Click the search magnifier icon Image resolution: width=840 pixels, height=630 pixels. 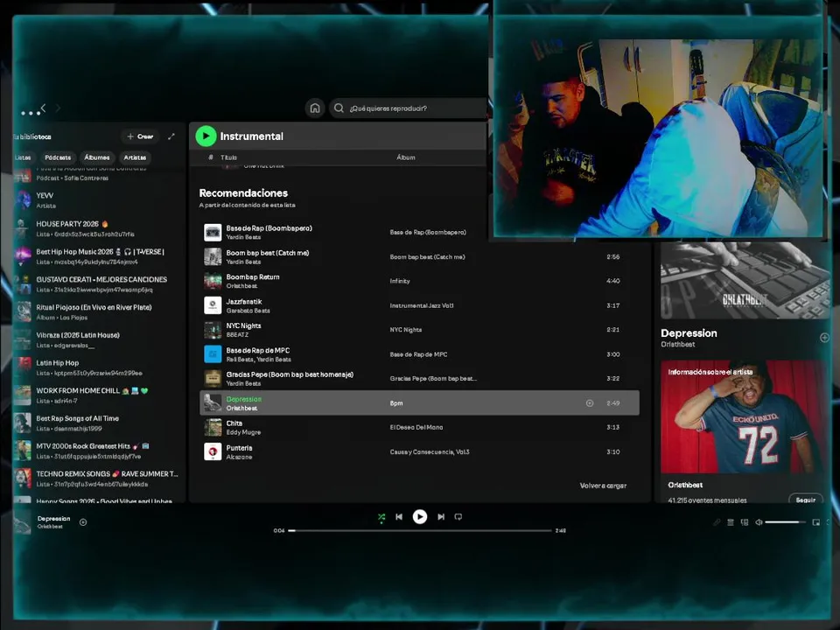click(x=339, y=108)
